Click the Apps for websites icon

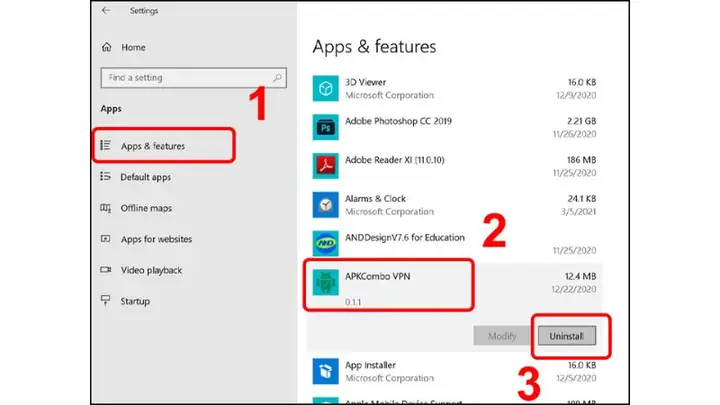tap(106, 239)
